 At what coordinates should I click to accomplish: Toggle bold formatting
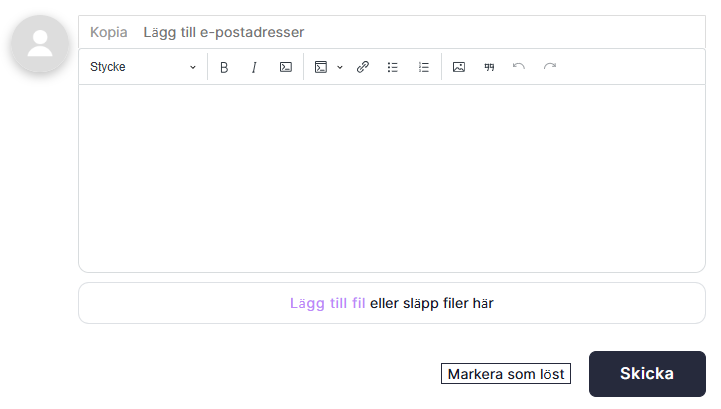[x=224, y=67]
